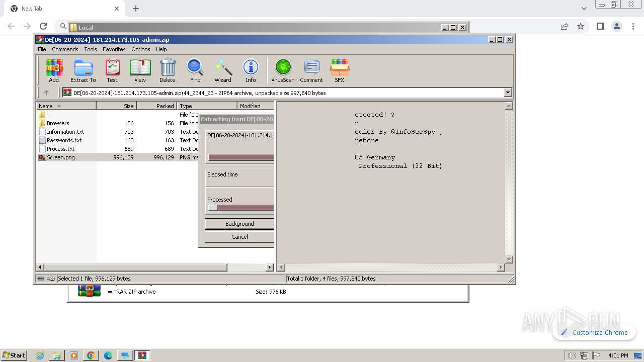Click the Processed total progress bar
Image resolution: width=644 pixels, height=362 pixels.
(x=241, y=208)
